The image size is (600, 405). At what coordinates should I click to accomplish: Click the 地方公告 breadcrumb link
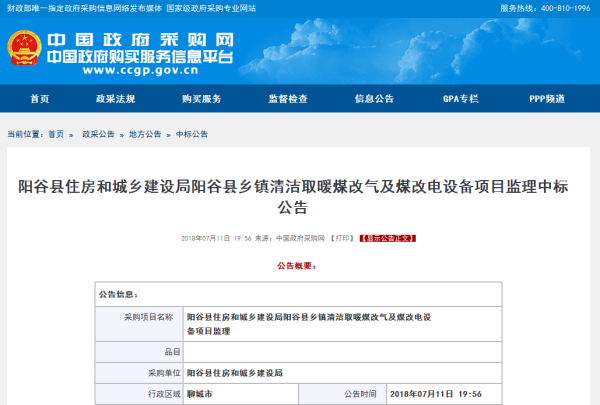[x=145, y=134]
